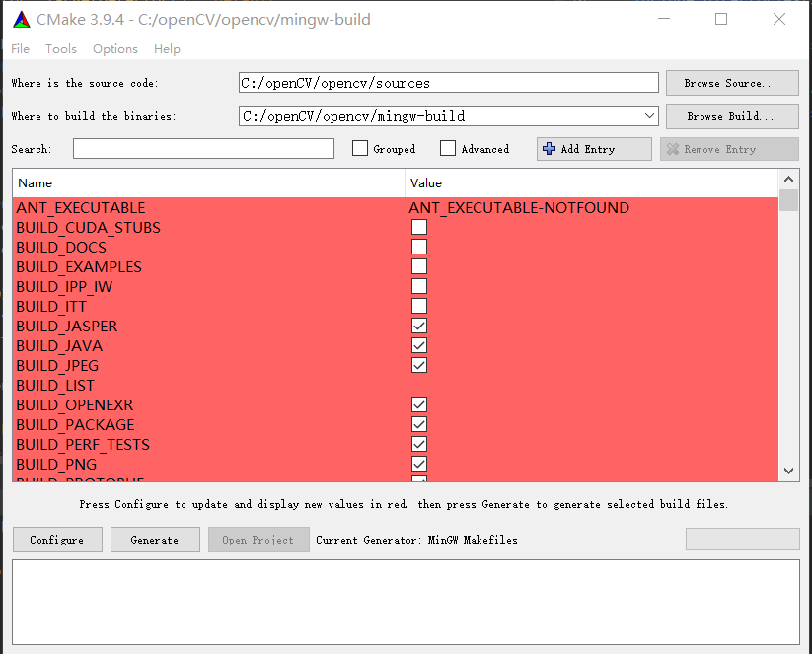
Task: Click the Remove Entry button
Action: [x=729, y=149]
